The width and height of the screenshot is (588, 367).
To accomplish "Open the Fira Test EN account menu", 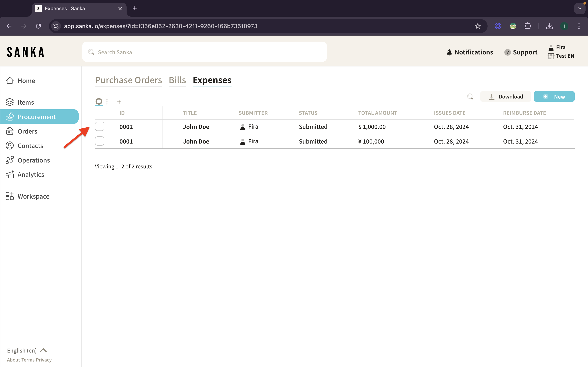I will coord(561,51).
